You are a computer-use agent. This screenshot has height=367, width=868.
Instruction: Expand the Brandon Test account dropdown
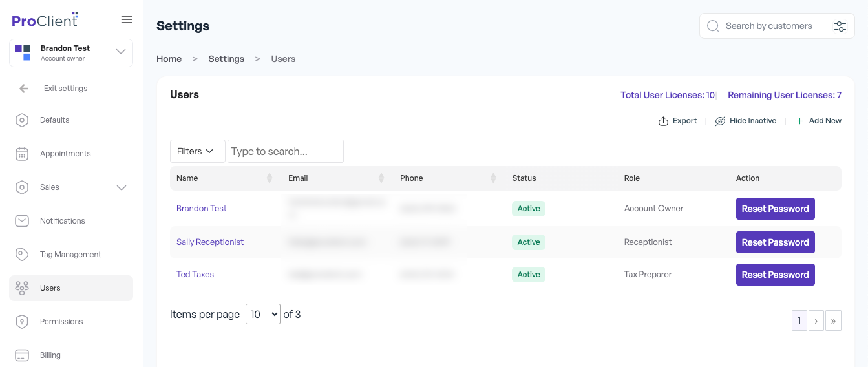(x=121, y=52)
